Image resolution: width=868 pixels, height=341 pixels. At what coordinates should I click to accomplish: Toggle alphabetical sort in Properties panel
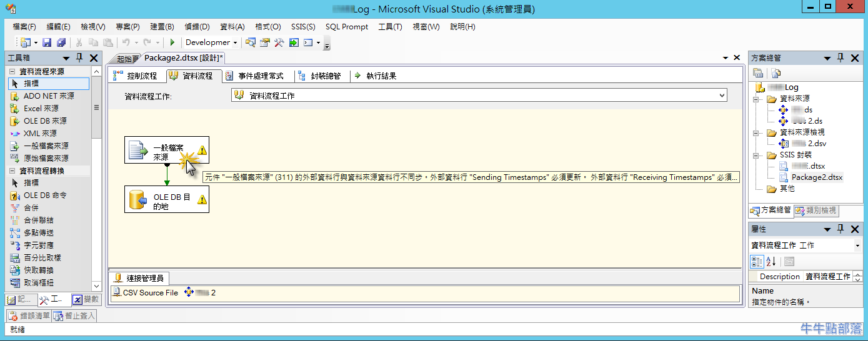[771, 261]
